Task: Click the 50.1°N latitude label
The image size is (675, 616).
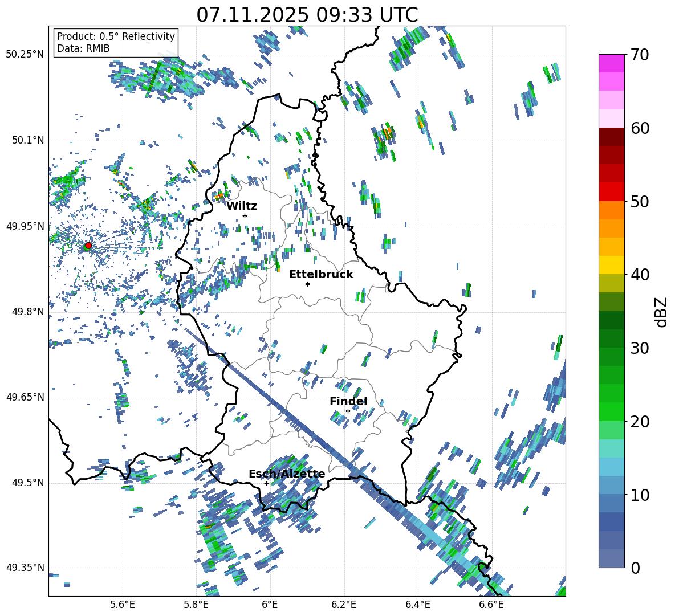Action: [x=27, y=140]
